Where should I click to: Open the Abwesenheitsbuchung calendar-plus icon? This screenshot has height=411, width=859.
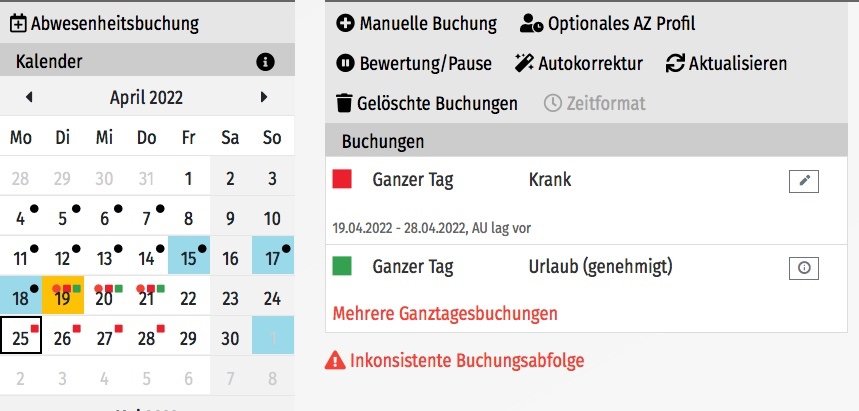click(x=18, y=24)
